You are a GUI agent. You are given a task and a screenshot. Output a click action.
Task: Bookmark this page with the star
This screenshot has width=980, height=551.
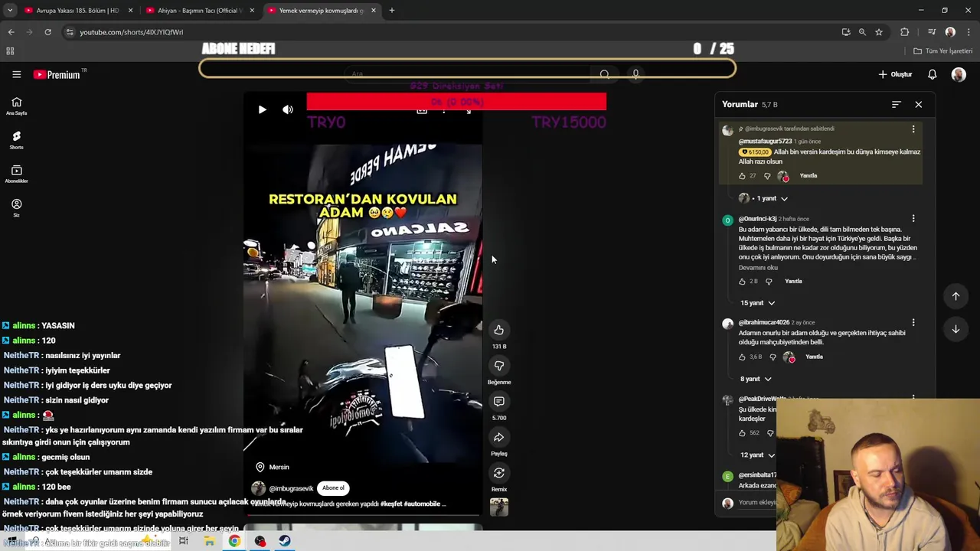coord(879,32)
